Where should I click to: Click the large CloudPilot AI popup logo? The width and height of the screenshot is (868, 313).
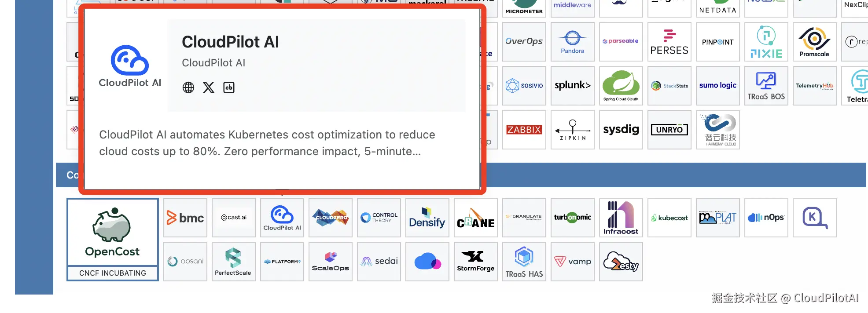[x=130, y=66]
